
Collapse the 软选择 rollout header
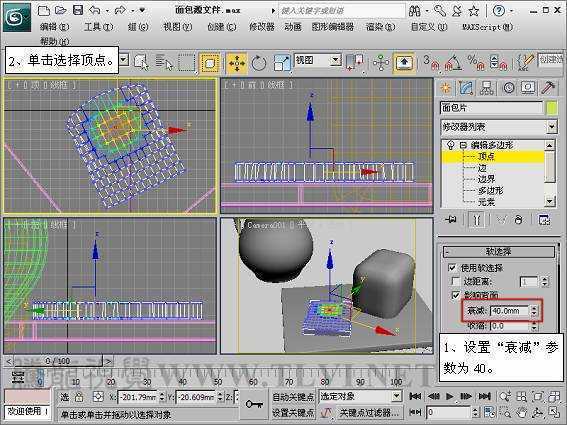[499, 251]
